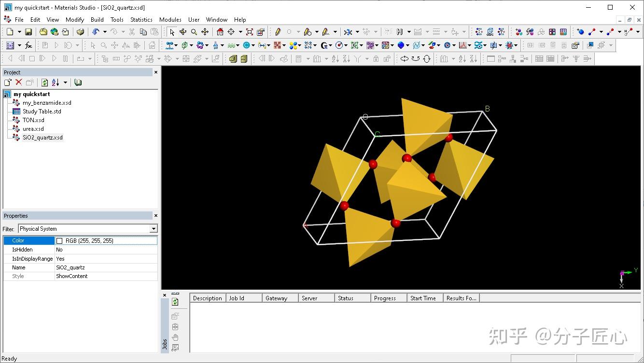Activate the 3D rotation mode tool
Viewport: 644px width, 363px height.
tap(183, 32)
